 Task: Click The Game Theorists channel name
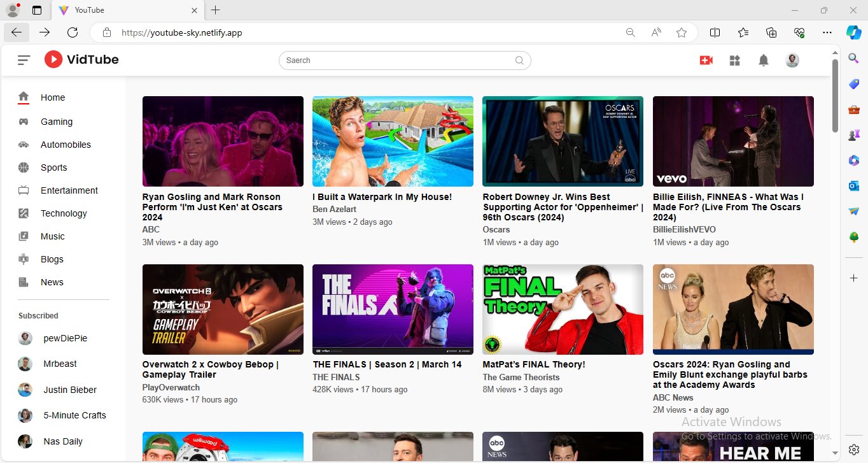click(x=521, y=377)
